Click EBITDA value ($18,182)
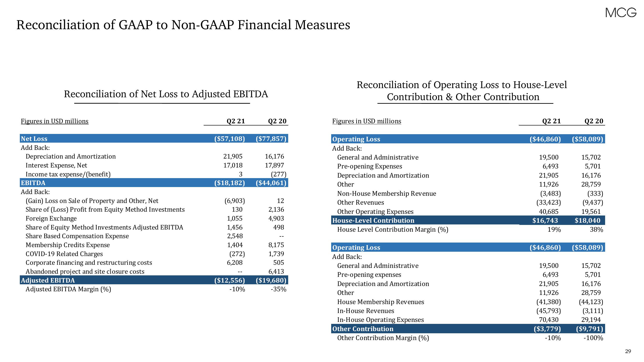 point(229,183)
